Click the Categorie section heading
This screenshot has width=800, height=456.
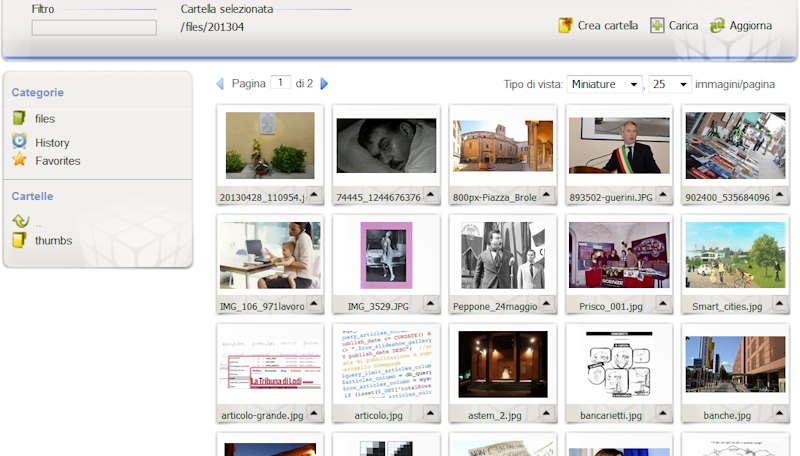tap(38, 92)
